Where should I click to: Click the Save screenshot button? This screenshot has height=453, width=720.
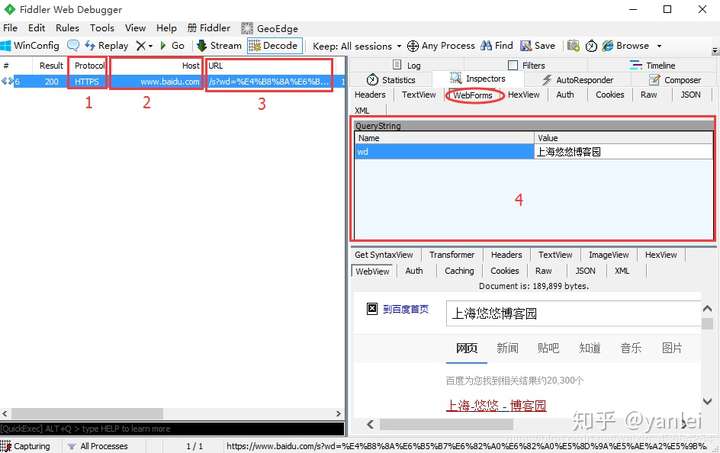[538, 46]
